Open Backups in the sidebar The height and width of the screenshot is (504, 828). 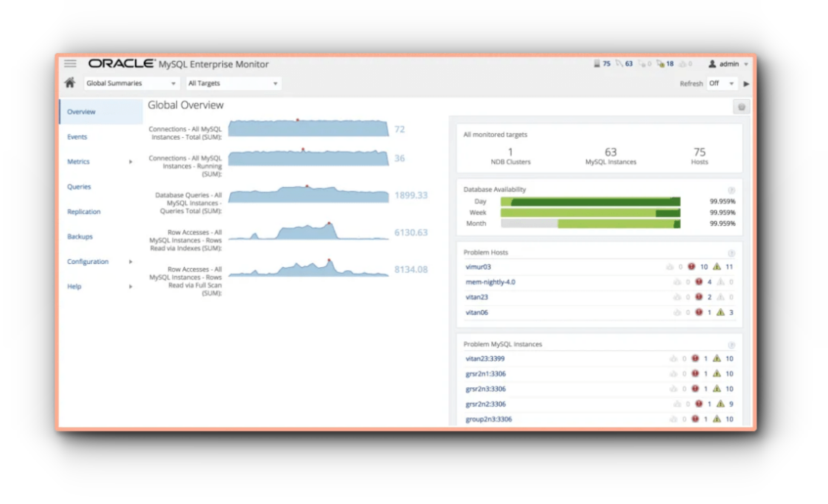[80, 236]
